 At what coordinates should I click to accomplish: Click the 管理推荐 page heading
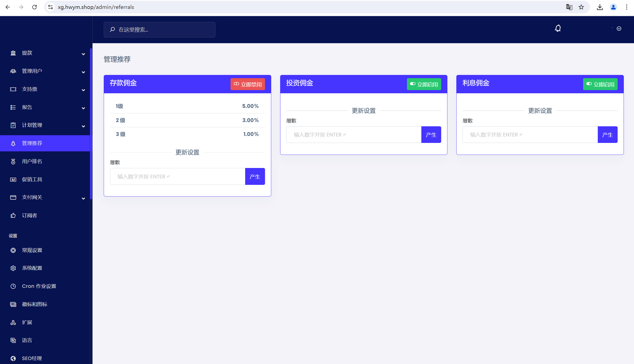pyautogui.click(x=117, y=59)
